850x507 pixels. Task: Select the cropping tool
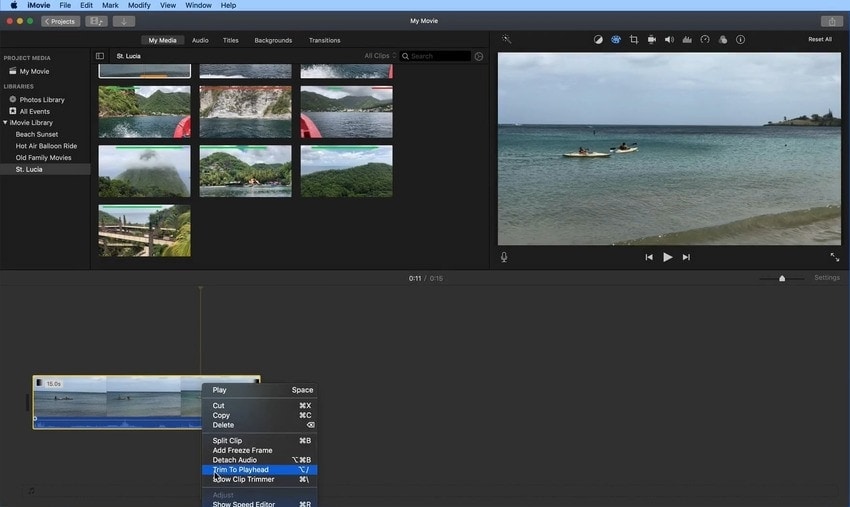point(634,40)
